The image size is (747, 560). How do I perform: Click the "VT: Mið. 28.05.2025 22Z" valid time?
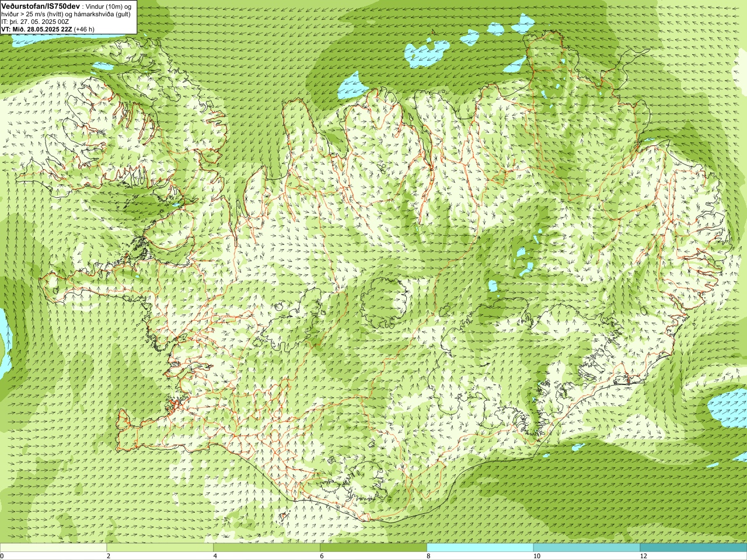pos(37,29)
